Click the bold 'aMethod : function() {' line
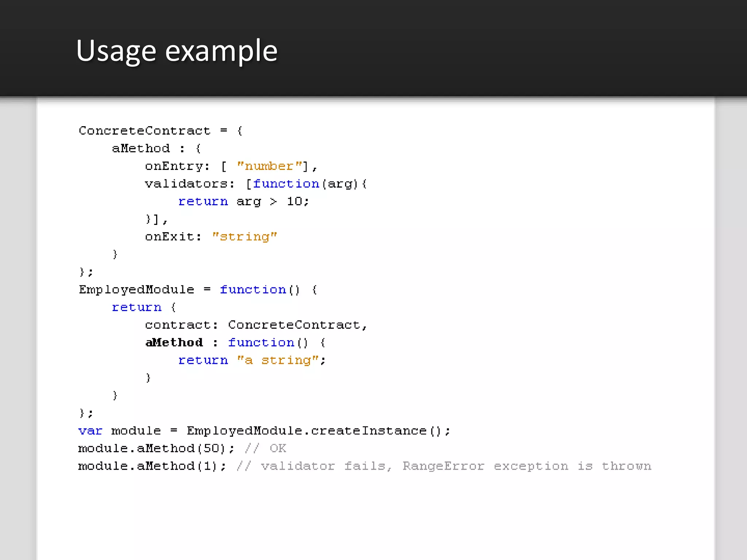Viewport: 747px width, 560px height. click(x=236, y=343)
